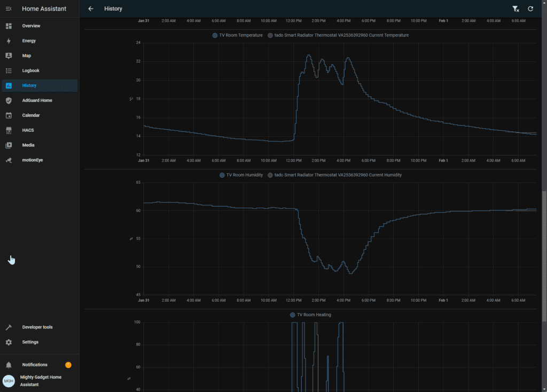
Task: Hide the TV Room Heating series
Action: tap(310, 315)
